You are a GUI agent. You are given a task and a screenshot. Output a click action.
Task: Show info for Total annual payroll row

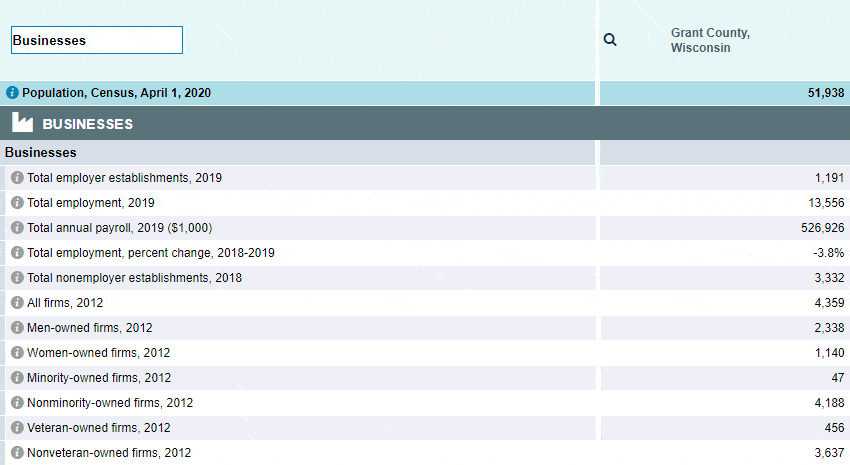pos(17,228)
